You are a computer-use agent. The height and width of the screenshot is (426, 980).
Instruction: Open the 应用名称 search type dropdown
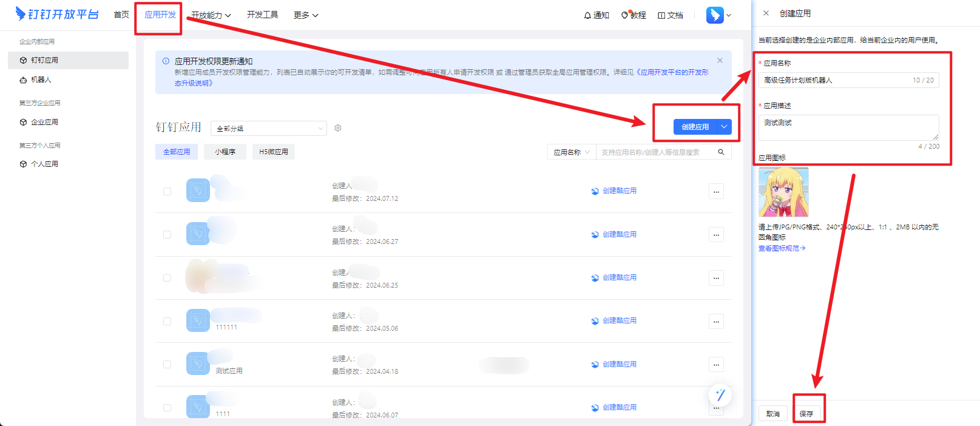coord(571,152)
